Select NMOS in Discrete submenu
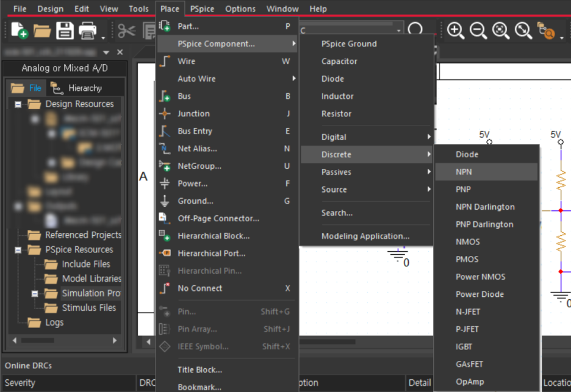This screenshot has height=392, width=571. point(487,241)
